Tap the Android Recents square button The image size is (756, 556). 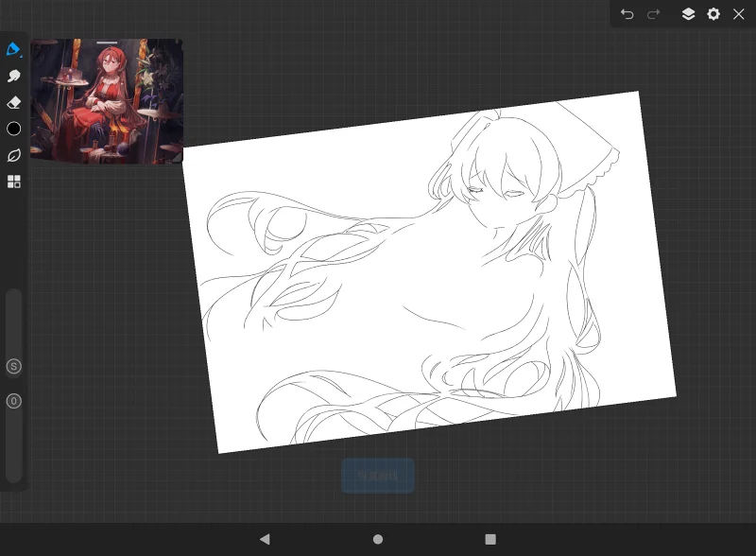pyautogui.click(x=490, y=539)
